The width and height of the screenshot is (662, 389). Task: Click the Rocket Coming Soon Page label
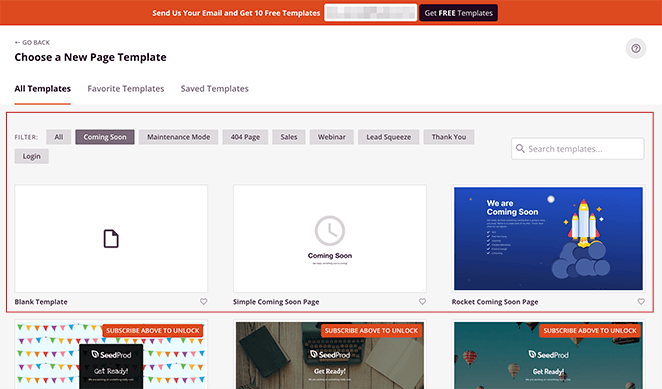click(495, 302)
